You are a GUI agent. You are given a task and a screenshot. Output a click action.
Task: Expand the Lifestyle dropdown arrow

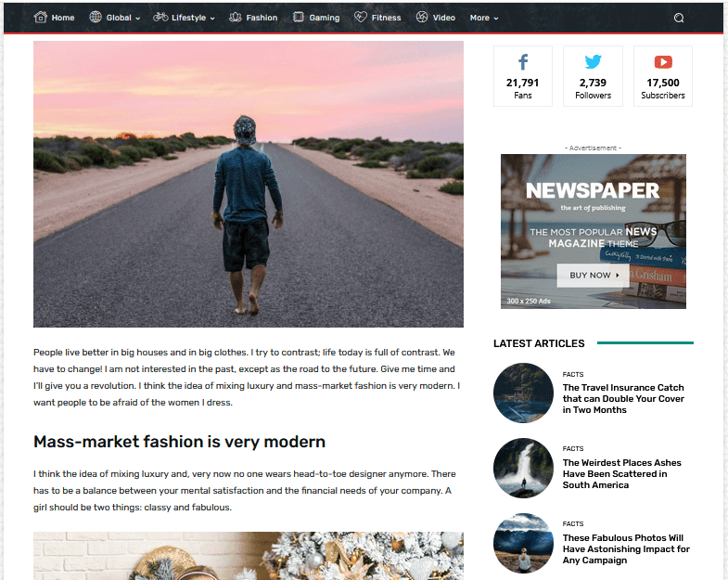[x=212, y=19]
